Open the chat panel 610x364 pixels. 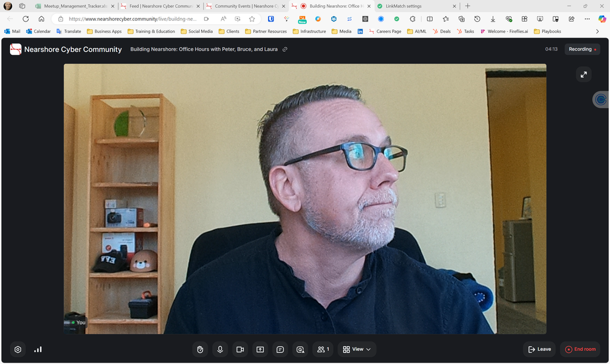(280, 350)
